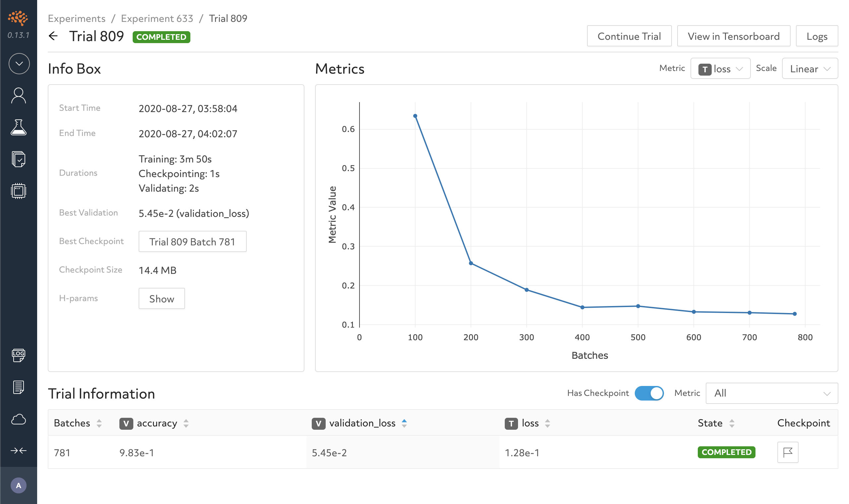Open the master Logs icon in sidebar

(19, 355)
